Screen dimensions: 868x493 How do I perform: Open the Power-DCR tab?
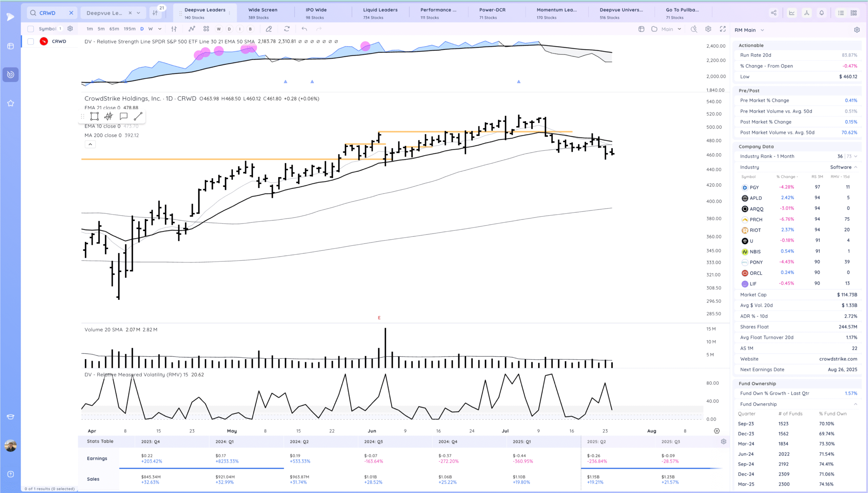[492, 13]
